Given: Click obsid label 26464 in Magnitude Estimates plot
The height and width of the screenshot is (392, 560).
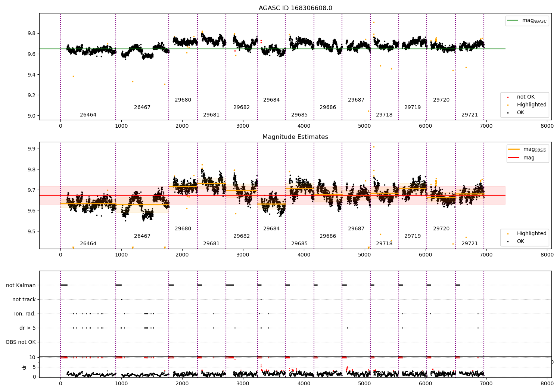Looking at the screenshot, I should tap(88, 244).
